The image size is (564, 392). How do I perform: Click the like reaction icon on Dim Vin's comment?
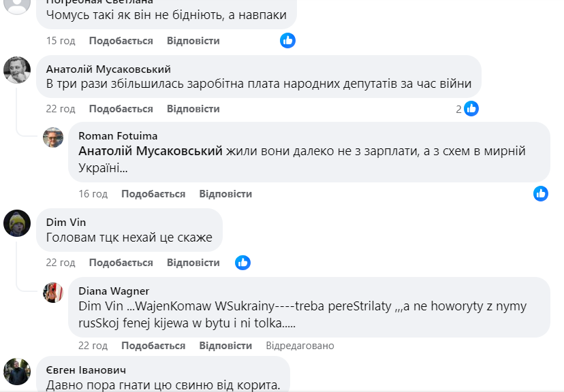point(242,262)
